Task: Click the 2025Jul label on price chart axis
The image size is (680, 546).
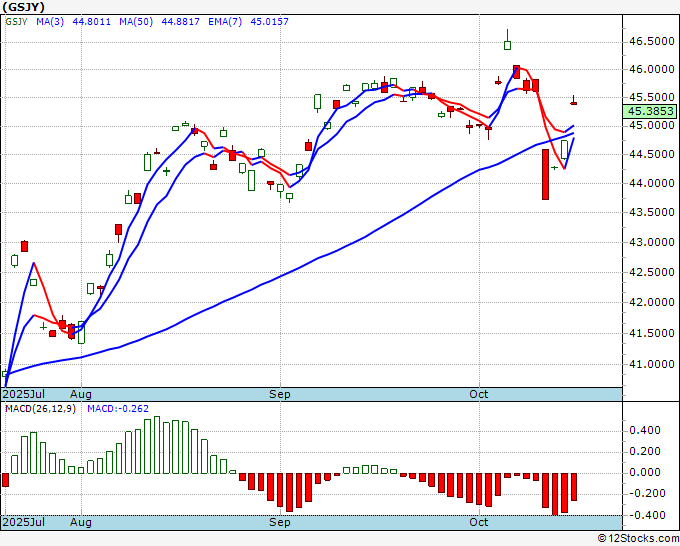Action: click(x=24, y=394)
